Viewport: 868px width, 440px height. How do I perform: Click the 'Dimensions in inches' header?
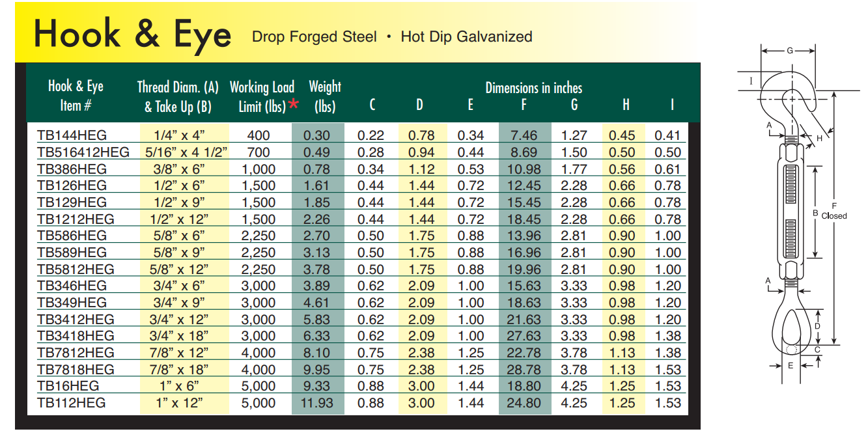click(533, 88)
